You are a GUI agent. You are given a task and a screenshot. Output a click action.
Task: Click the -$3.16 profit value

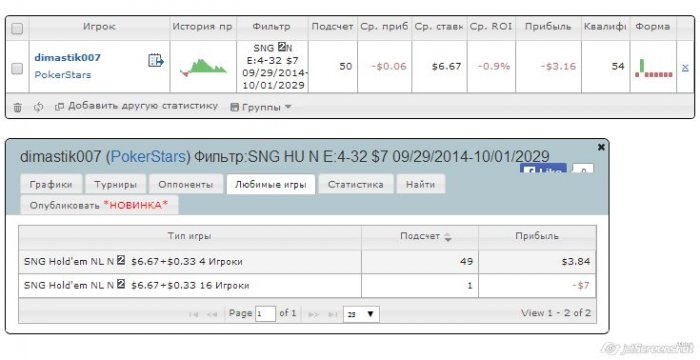(558, 67)
